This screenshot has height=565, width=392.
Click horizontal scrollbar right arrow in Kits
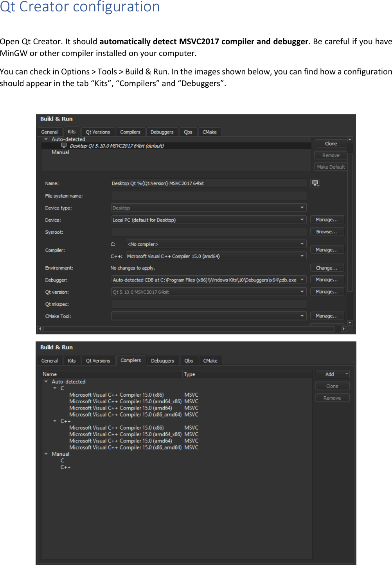pos(344,329)
